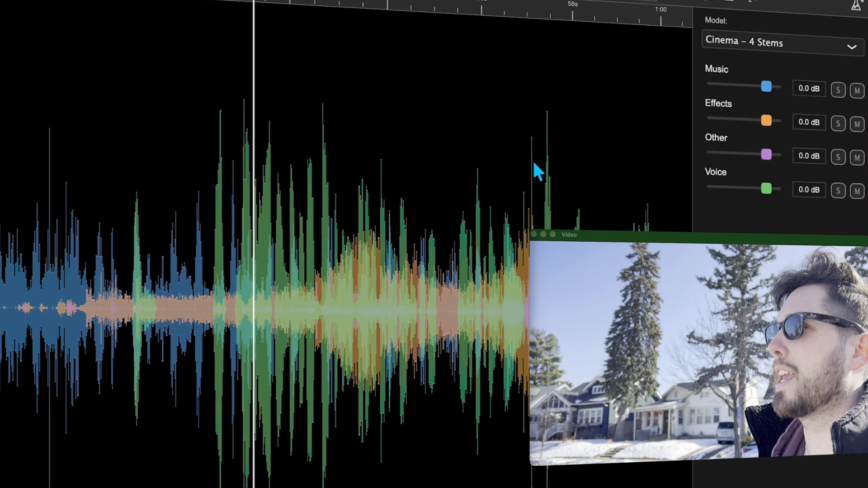This screenshot has height=488, width=868.
Task: Expand the Model list to pick another stem model
Action: coord(782,43)
